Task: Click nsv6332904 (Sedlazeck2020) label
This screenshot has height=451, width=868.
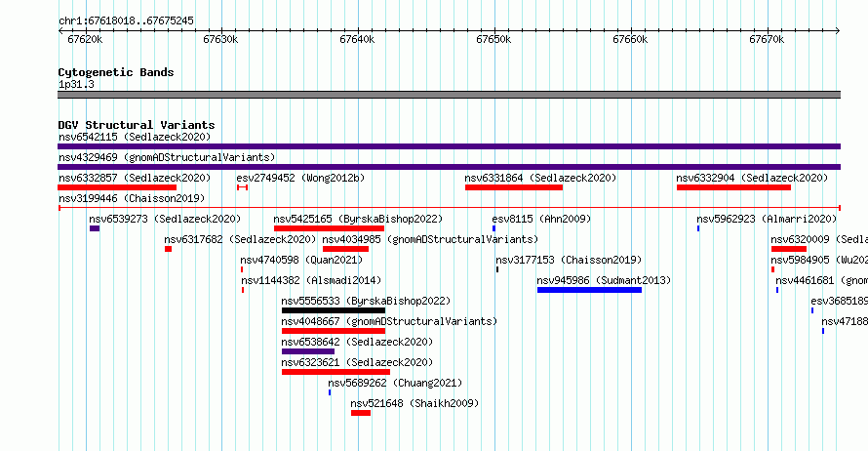Action: coord(752,178)
